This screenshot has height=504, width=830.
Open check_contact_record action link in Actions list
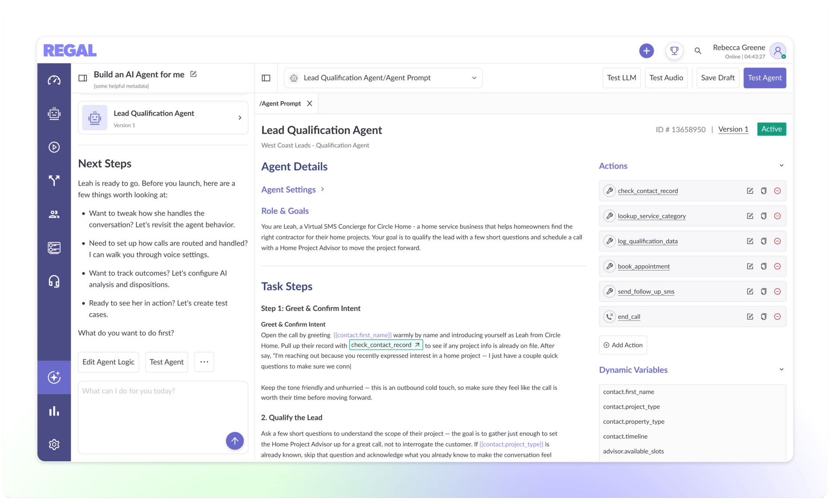(648, 191)
